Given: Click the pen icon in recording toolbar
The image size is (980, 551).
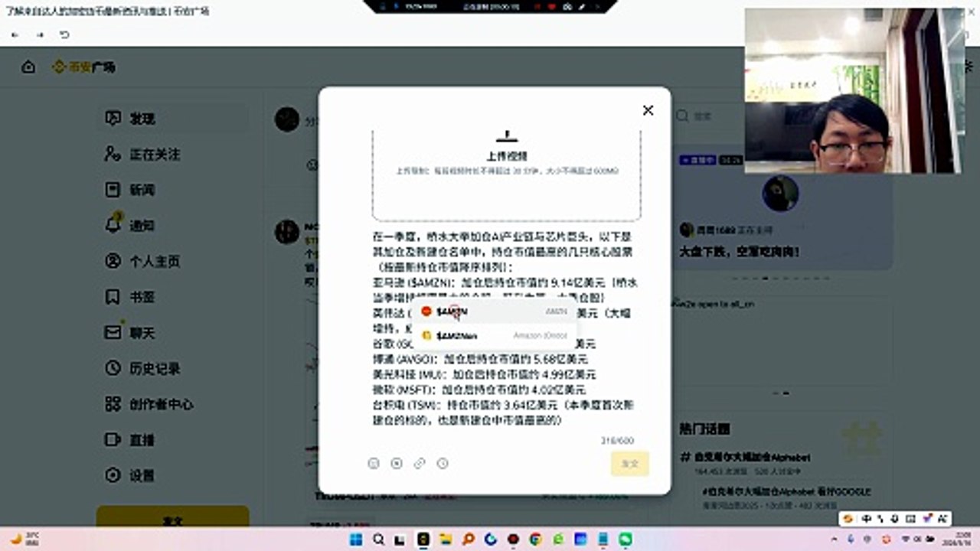Looking at the screenshot, I should pos(581,6).
